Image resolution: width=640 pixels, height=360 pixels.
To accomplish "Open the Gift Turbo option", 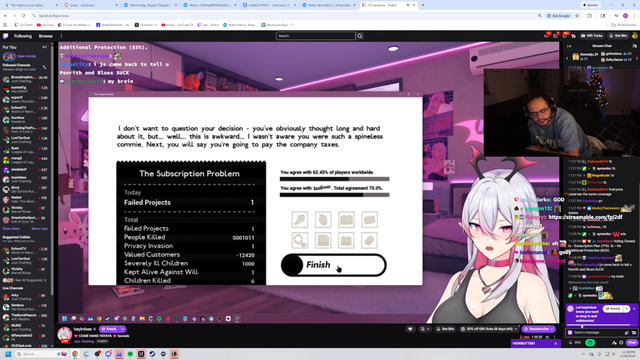I will pos(592,36).
